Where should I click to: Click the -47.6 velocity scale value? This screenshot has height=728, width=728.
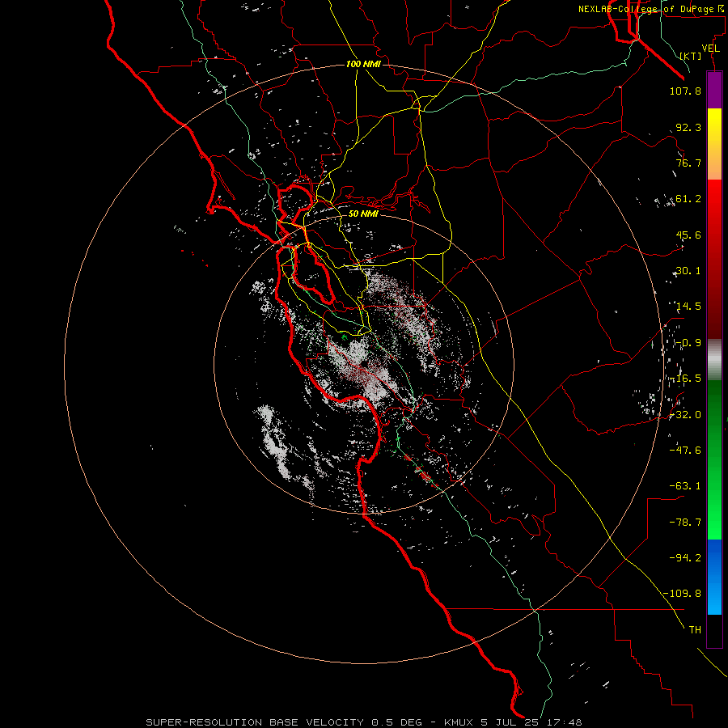coord(685,451)
